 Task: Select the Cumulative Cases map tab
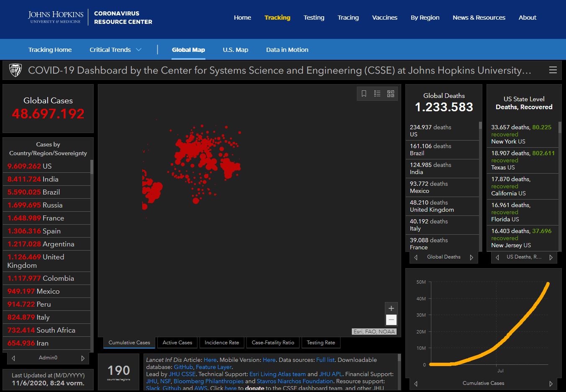[x=129, y=343]
